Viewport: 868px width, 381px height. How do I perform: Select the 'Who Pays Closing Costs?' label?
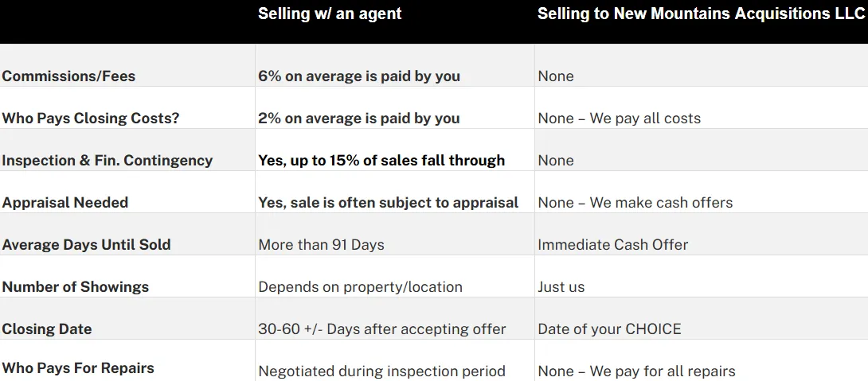[91, 119]
